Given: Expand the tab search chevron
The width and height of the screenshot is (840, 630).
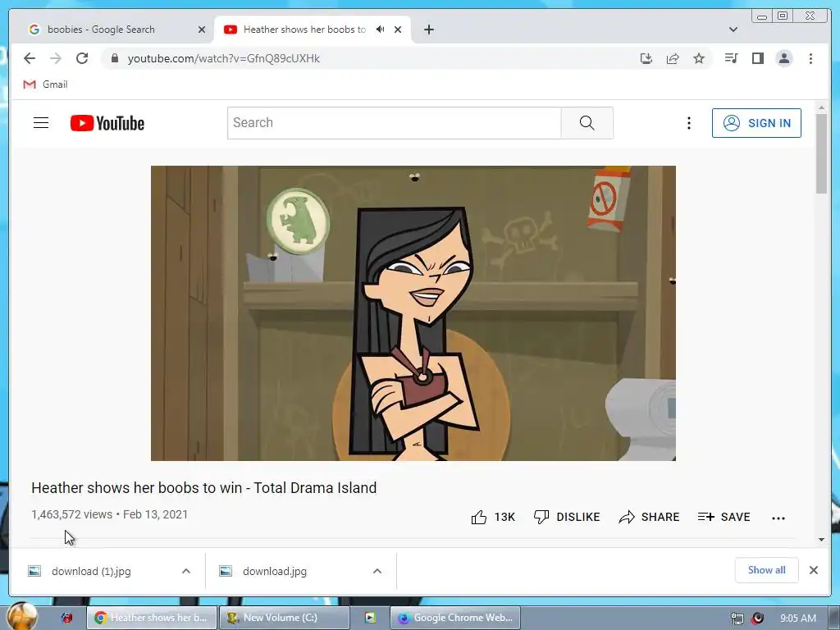Looking at the screenshot, I should (x=733, y=30).
